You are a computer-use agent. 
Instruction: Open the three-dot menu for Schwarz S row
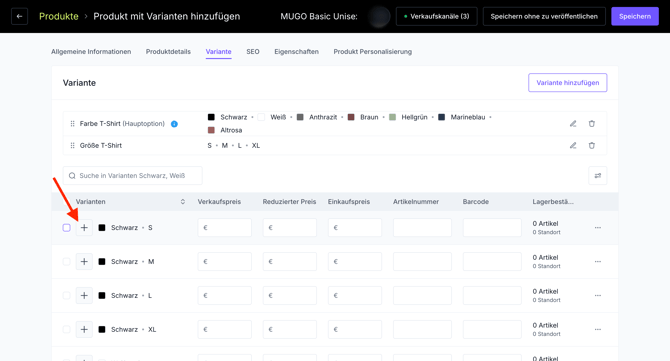pyautogui.click(x=598, y=228)
